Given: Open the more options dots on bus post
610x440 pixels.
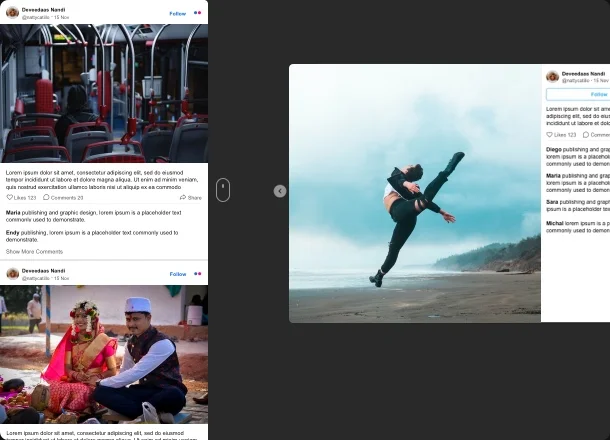Looking at the screenshot, I should pyautogui.click(x=198, y=13).
